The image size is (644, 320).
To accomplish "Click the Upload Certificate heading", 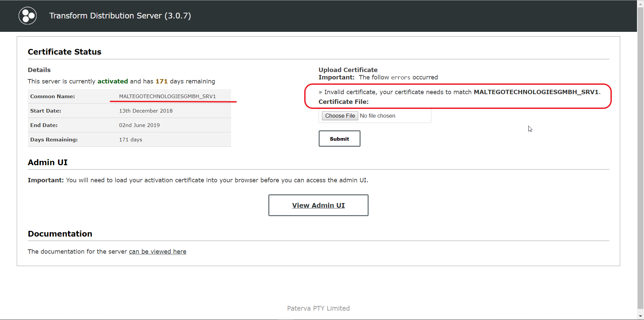I will (x=348, y=70).
